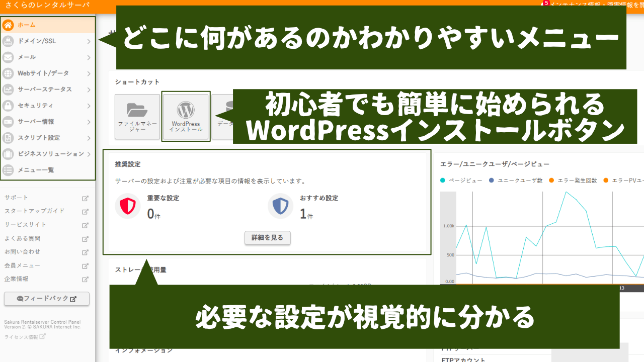Select メール in the sidebar menu

tap(48, 57)
